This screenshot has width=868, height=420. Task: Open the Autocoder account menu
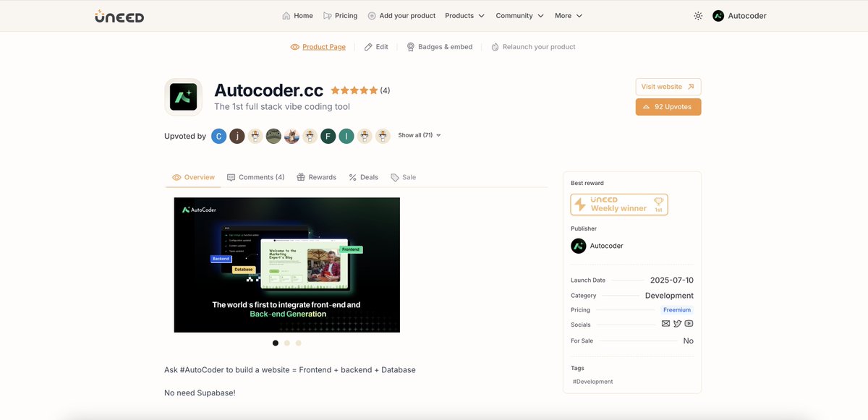pos(739,16)
